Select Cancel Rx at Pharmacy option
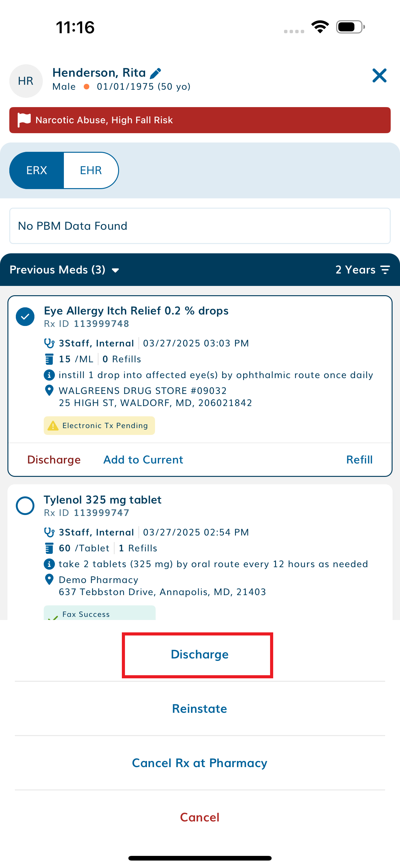The height and width of the screenshot is (868, 400). [200, 763]
